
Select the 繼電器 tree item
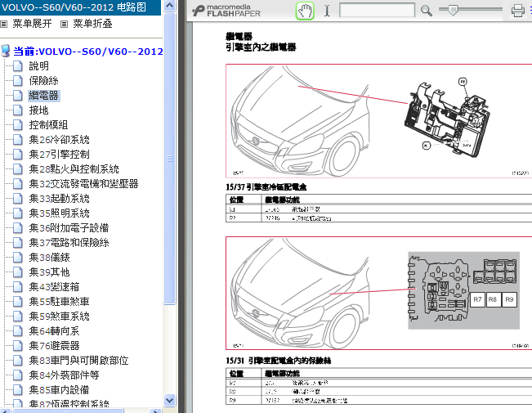click(x=44, y=96)
